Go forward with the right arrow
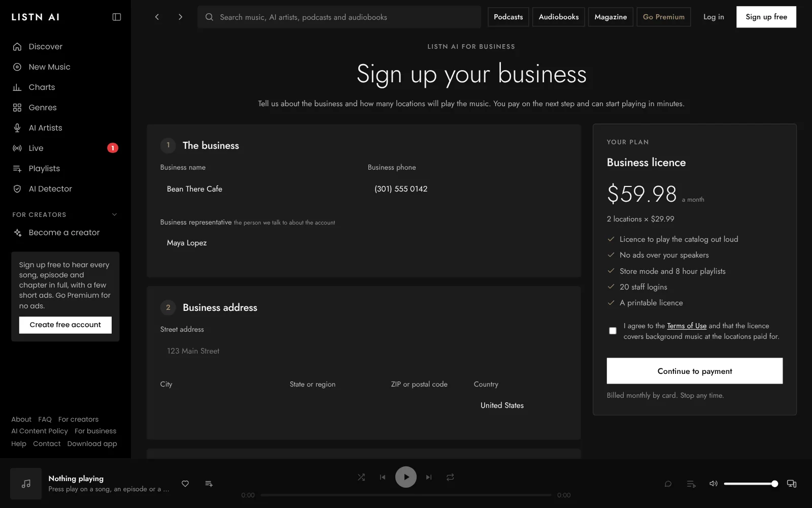The image size is (812, 508). [x=180, y=17]
